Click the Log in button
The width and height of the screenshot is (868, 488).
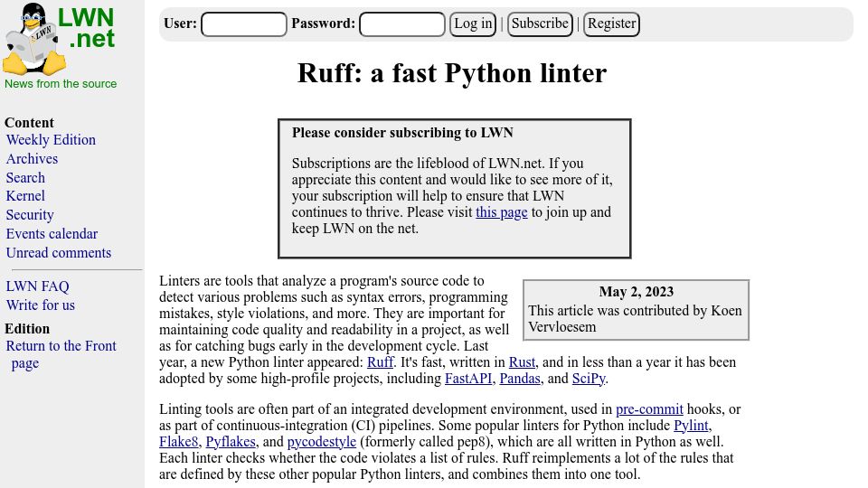pos(473,24)
